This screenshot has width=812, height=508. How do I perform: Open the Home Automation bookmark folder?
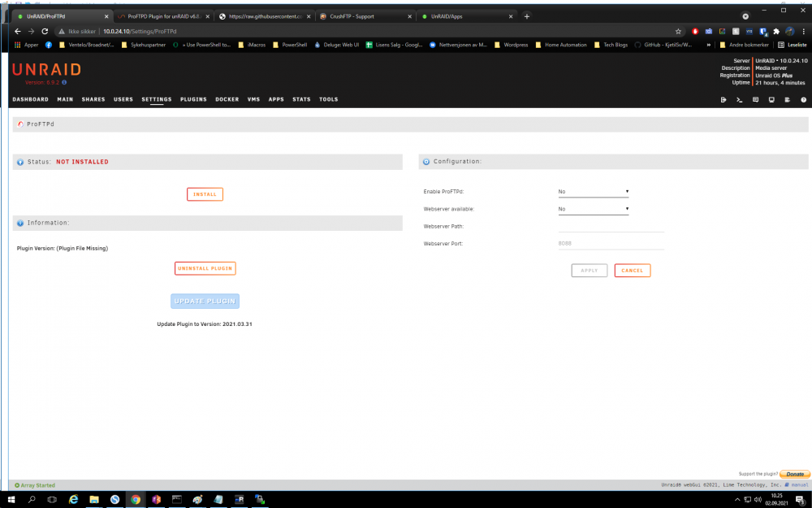point(561,45)
